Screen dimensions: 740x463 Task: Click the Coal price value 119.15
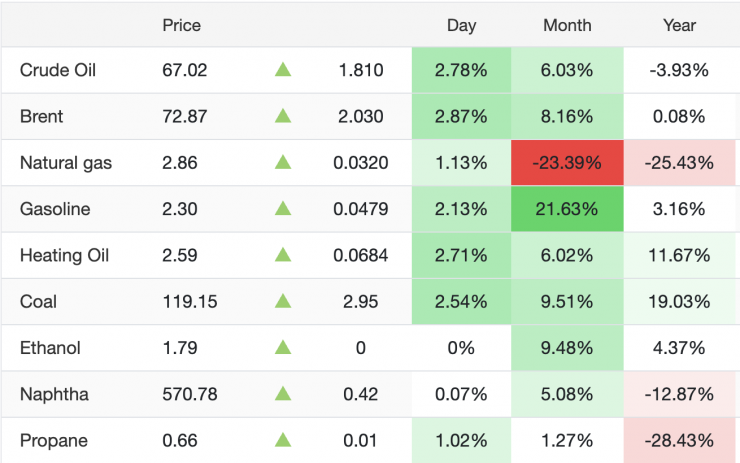(189, 301)
